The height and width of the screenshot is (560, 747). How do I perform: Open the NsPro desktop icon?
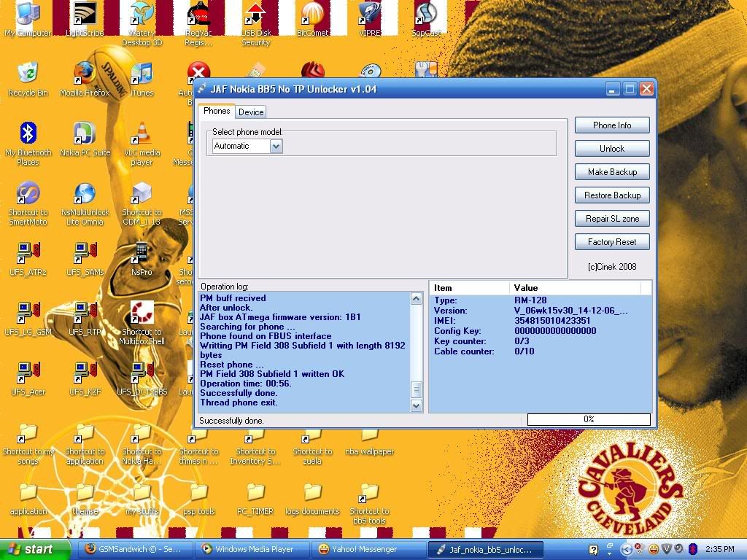tap(142, 254)
